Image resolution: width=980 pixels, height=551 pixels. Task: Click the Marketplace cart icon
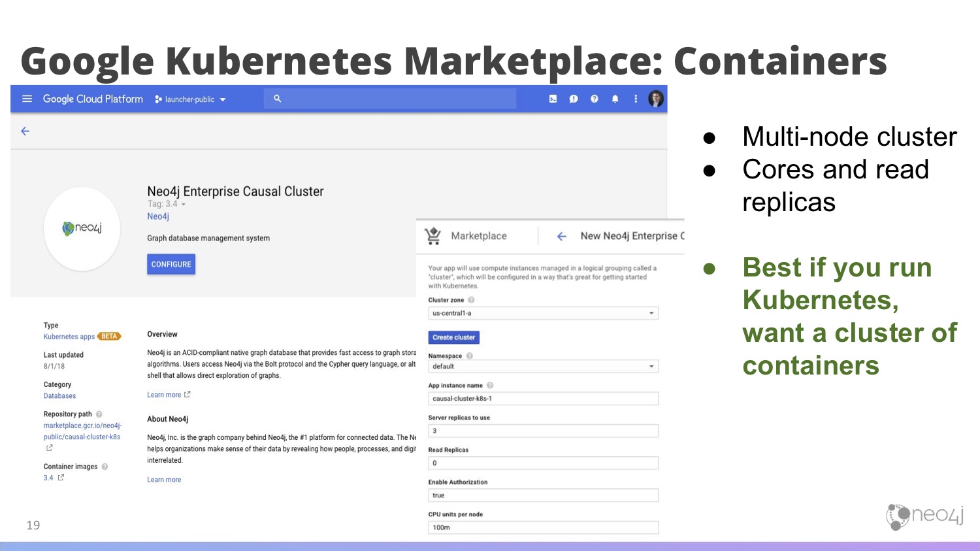pyautogui.click(x=433, y=236)
